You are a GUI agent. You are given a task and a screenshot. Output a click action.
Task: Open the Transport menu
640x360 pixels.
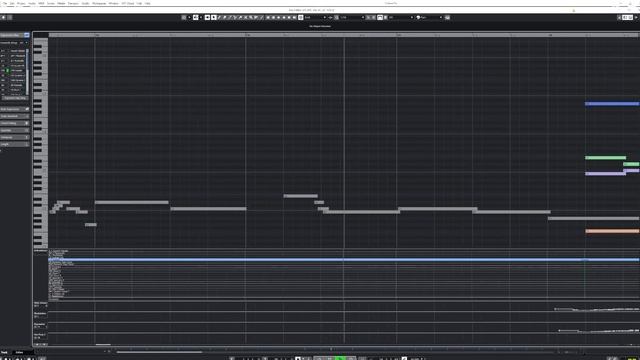(x=73, y=3)
